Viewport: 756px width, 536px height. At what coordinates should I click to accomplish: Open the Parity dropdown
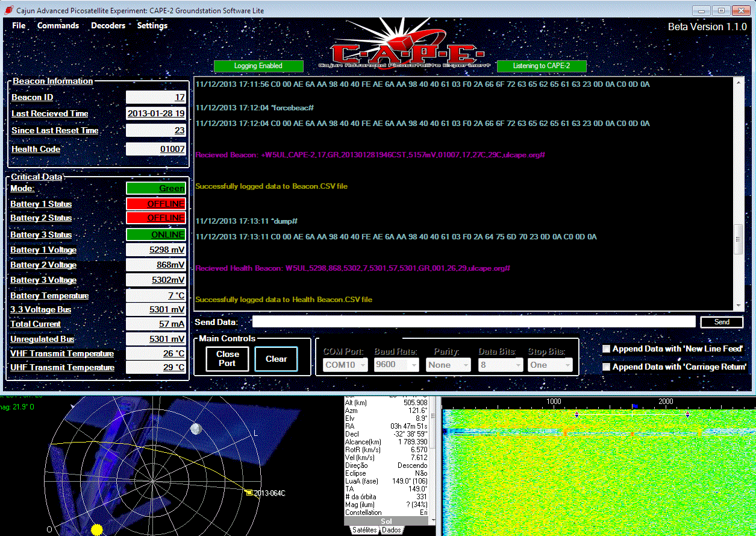448,365
